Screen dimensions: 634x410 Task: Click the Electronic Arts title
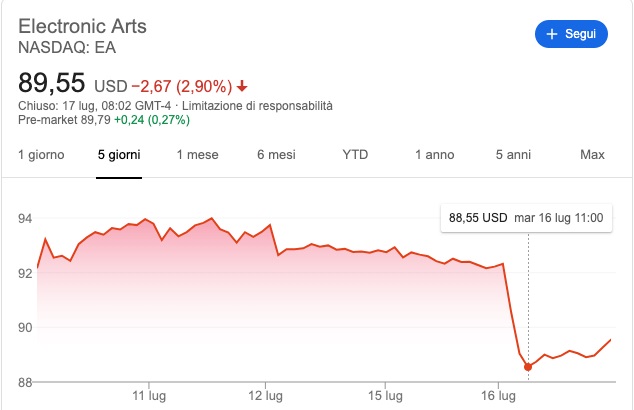(82, 26)
